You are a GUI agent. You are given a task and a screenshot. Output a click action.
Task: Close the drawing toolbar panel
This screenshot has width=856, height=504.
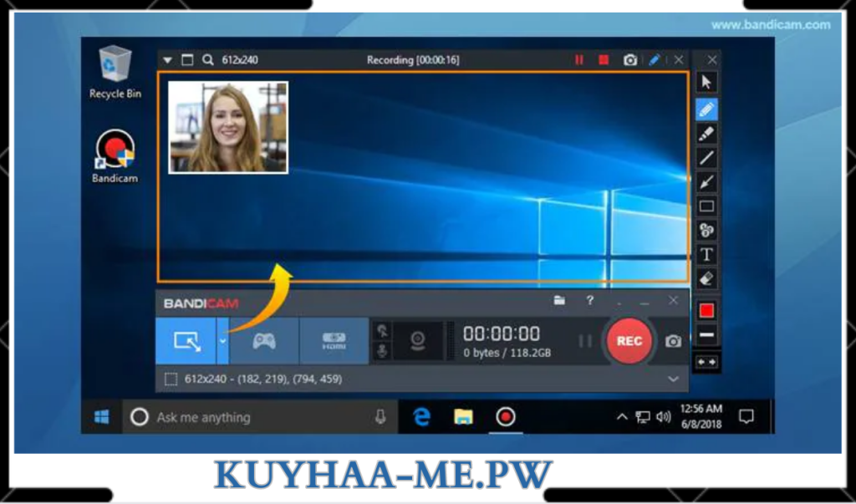pyautogui.click(x=712, y=60)
